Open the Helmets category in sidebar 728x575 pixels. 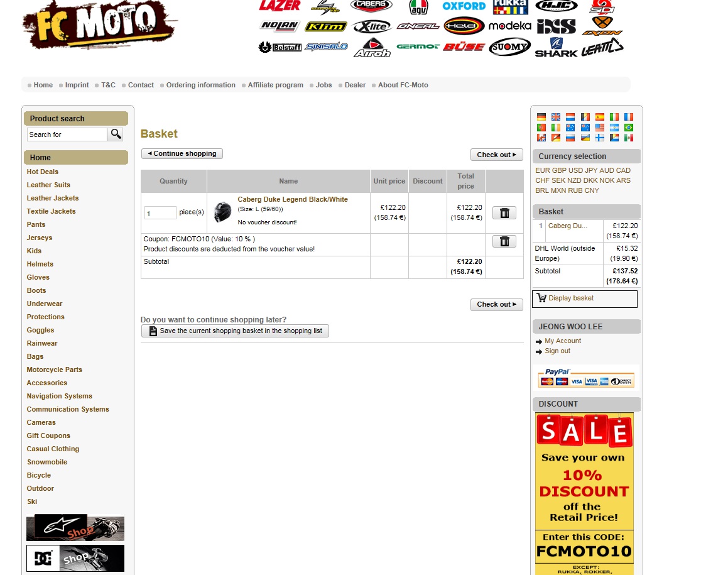coord(40,264)
